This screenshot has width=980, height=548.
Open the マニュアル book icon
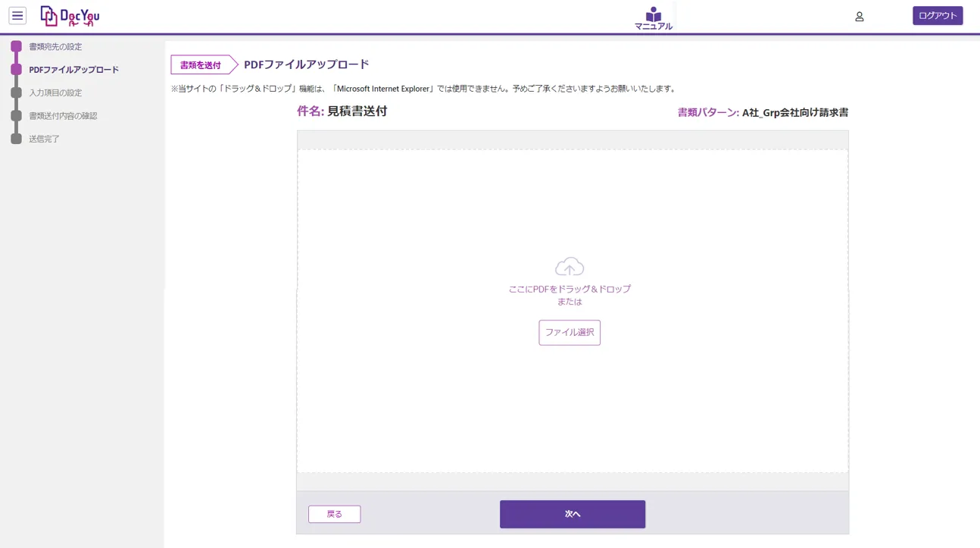(654, 18)
